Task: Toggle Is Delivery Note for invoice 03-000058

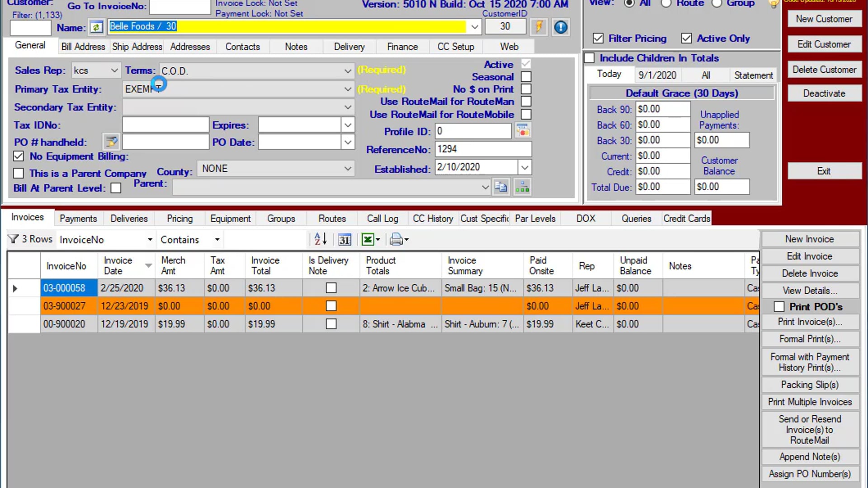Action: coord(331,288)
